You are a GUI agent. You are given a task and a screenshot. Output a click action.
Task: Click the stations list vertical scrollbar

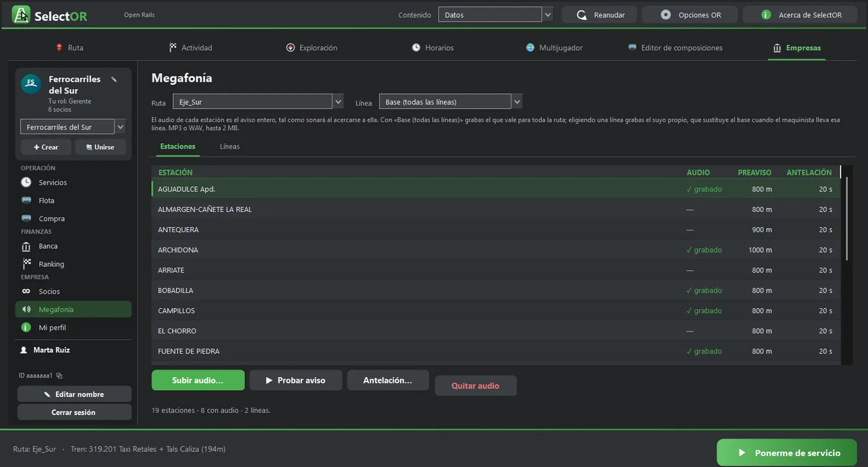[847, 218]
